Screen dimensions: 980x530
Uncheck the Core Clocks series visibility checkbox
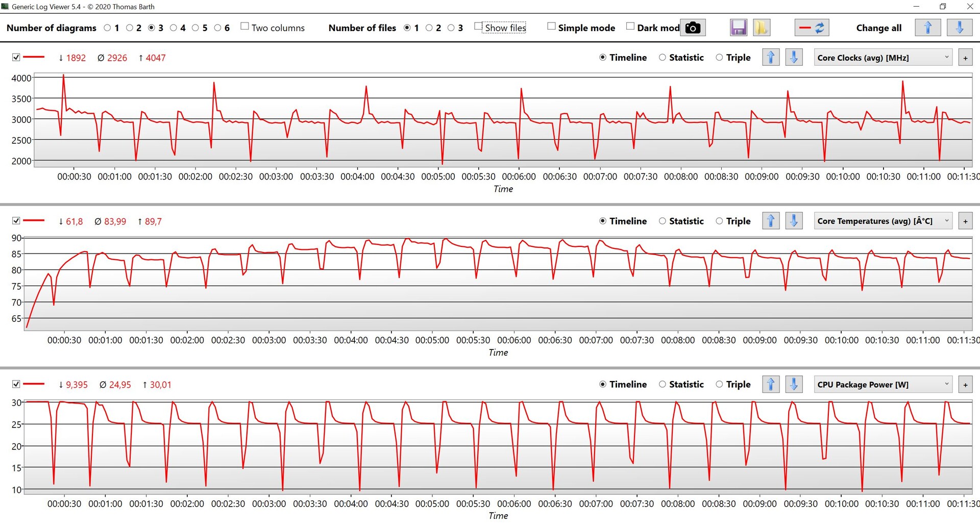[16, 57]
